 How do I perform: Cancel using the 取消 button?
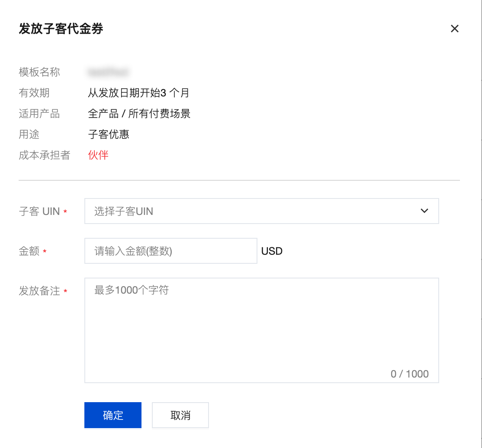point(180,415)
